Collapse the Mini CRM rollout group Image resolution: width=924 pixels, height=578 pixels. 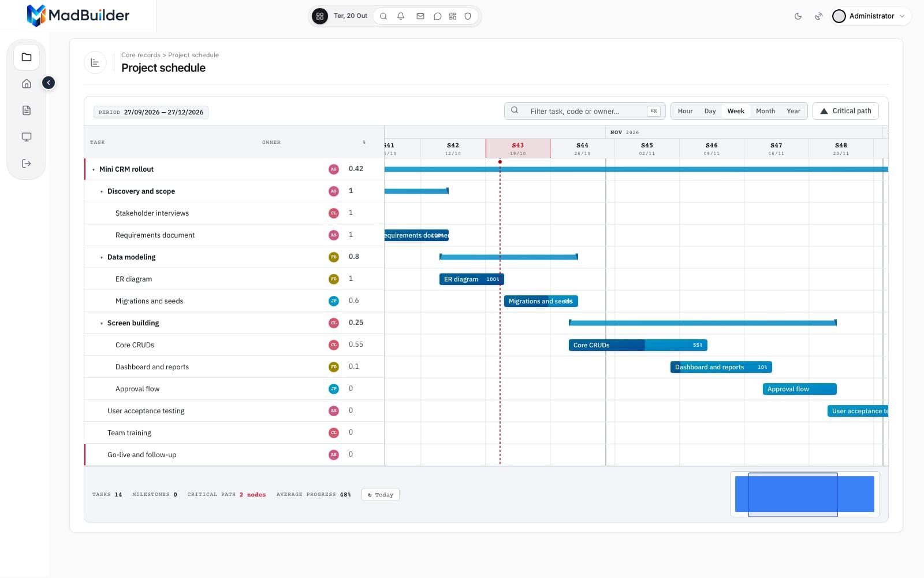(x=94, y=170)
